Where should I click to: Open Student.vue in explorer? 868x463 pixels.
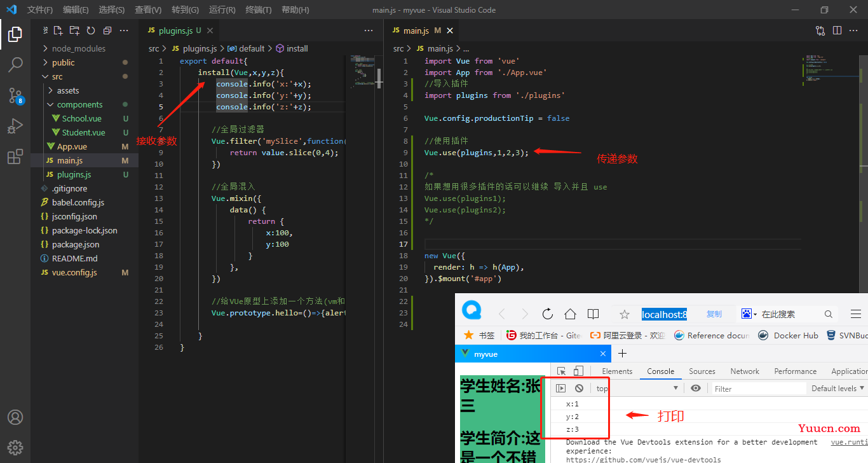(84, 132)
